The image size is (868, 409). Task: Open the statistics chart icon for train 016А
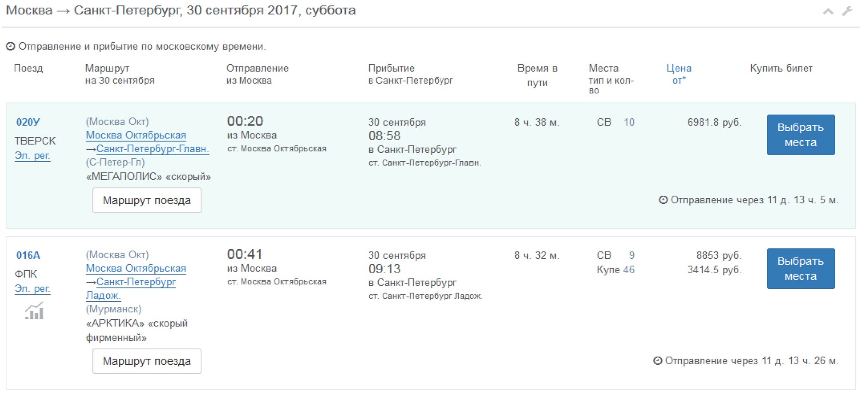pos(34,311)
